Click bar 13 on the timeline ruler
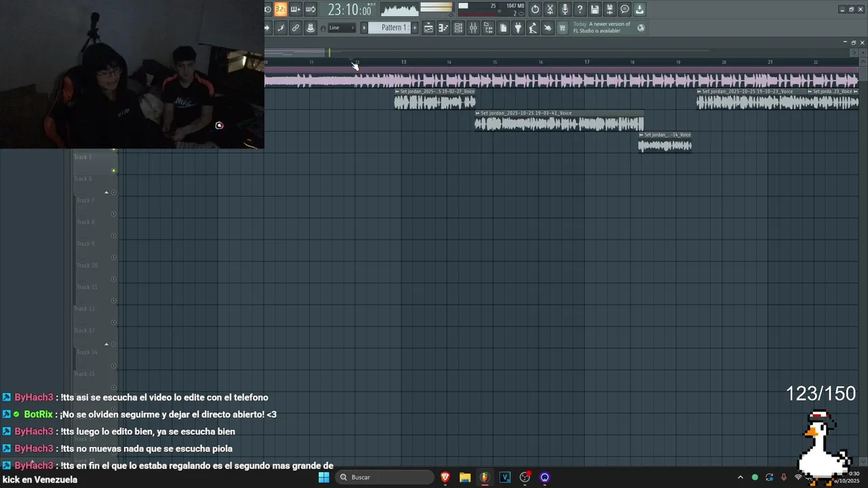The image size is (868, 488). (403, 62)
